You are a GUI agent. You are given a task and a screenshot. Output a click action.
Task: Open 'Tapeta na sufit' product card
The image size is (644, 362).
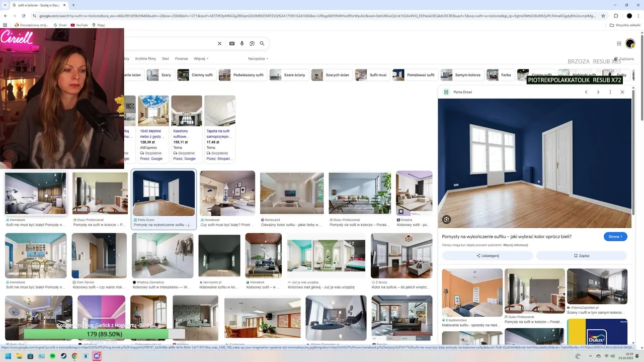[x=220, y=129]
